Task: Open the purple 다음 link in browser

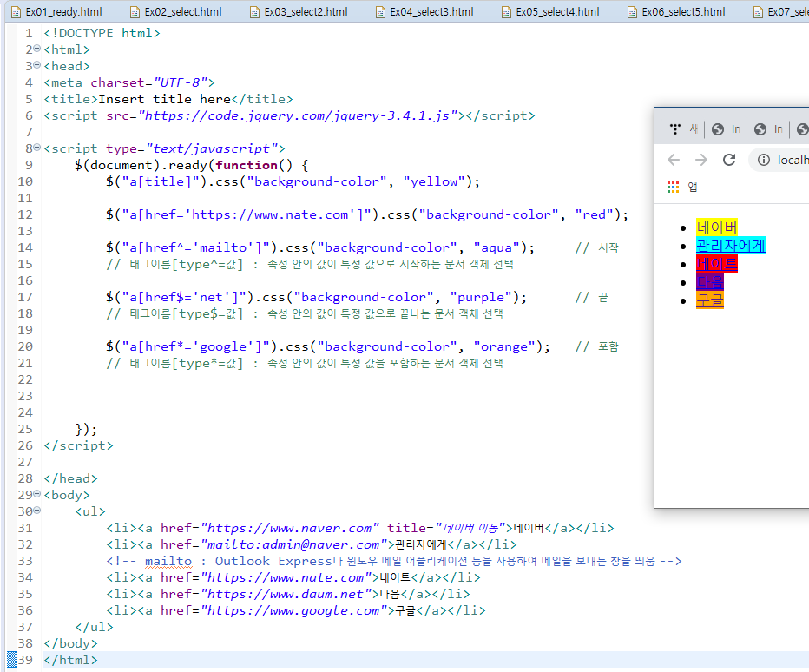Action: tap(710, 282)
